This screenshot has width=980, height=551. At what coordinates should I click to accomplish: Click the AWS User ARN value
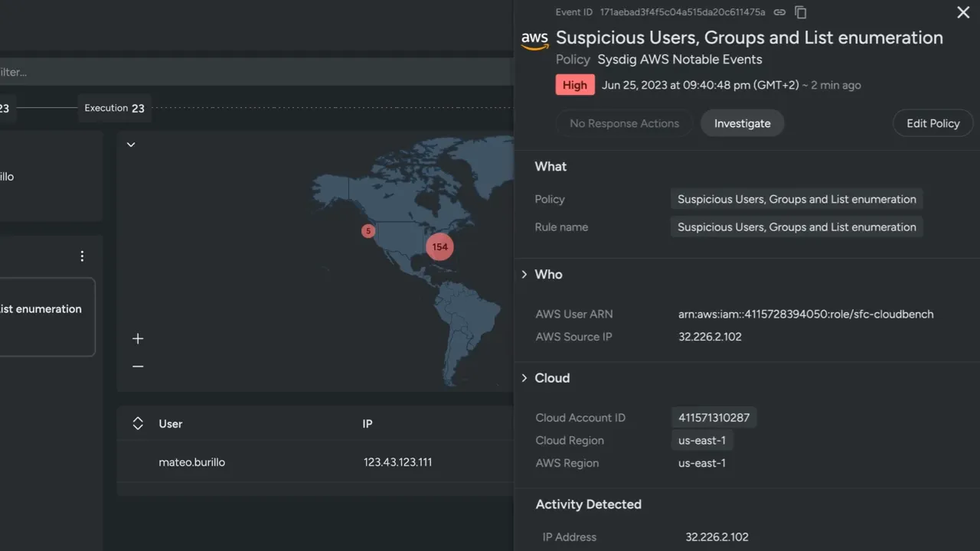tap(805, 314)
